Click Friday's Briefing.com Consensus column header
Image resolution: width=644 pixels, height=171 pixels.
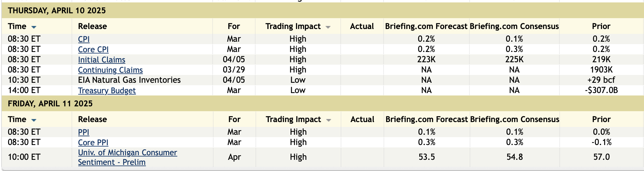point(515,120)
